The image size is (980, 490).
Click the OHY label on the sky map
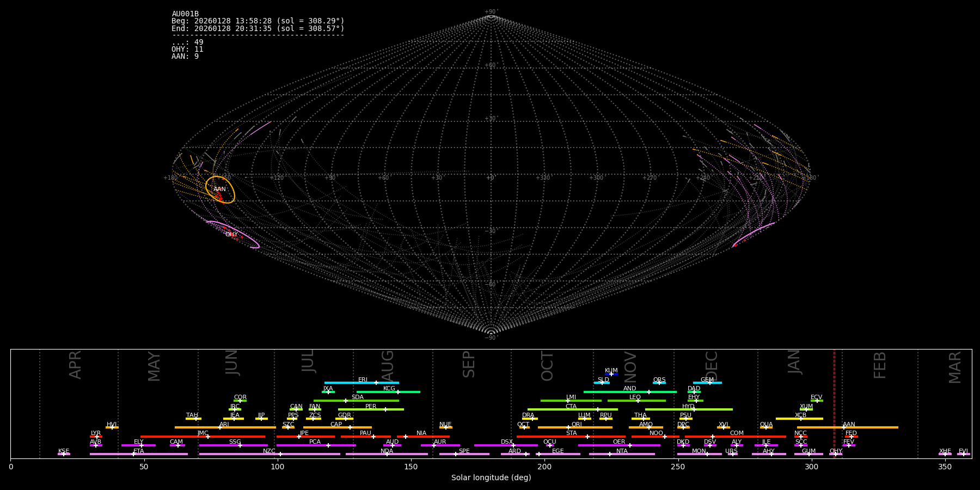pyautogui.click(x=231, y=235)
